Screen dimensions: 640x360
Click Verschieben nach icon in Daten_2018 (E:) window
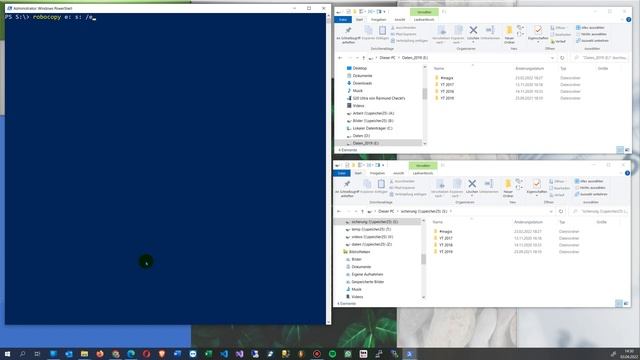(x=441, y=30)
